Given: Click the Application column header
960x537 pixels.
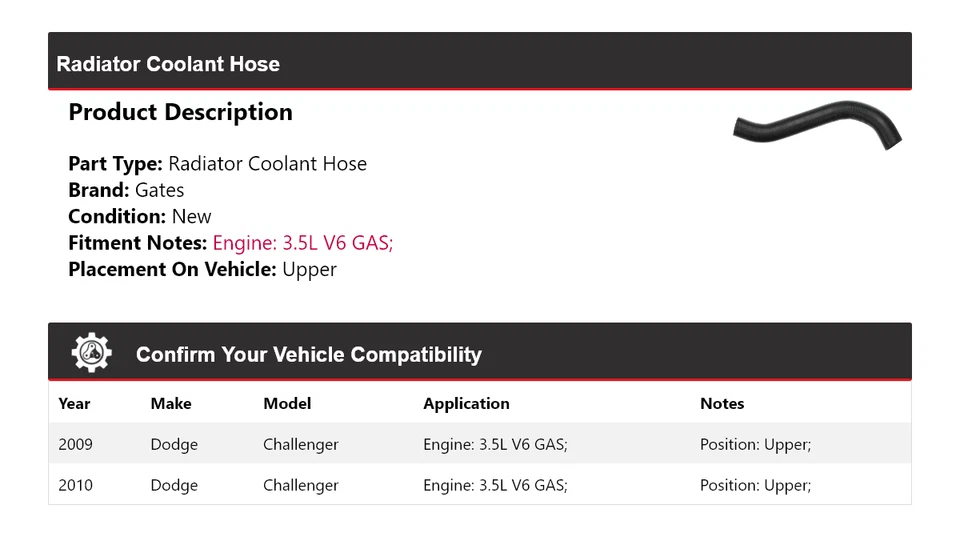Looking at the screenshot, I should coord(466,404).
